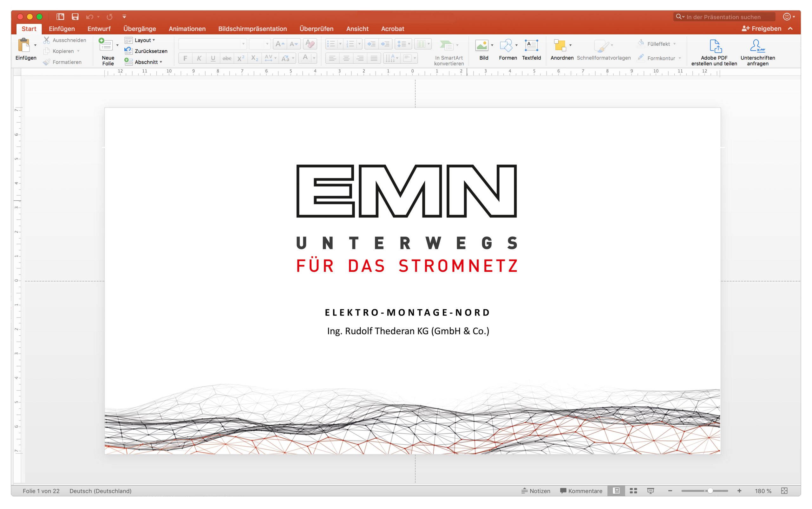Click the Undo arrow icon
The height and width of the screenshot is (509, 812).
(89, 16)
